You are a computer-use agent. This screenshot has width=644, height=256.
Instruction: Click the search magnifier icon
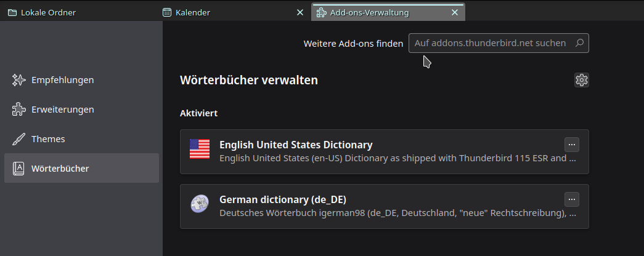(x=579, y=43)
